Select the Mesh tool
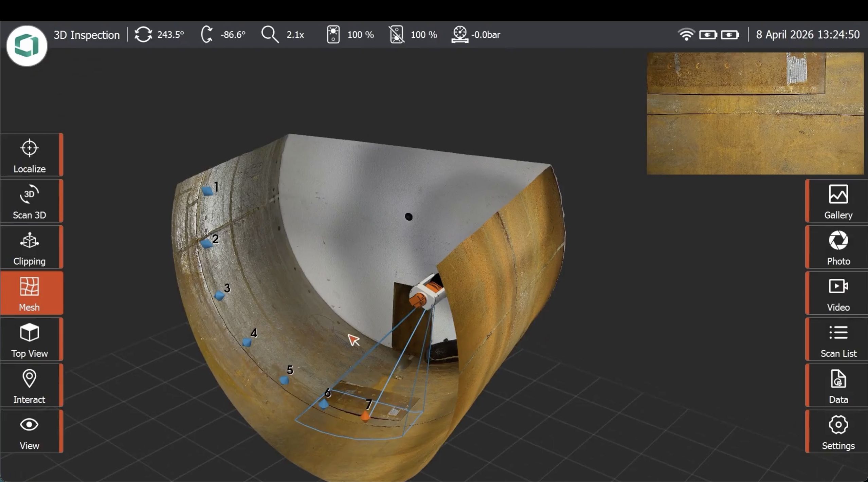 pyautogui.click(x=30, y=293)
